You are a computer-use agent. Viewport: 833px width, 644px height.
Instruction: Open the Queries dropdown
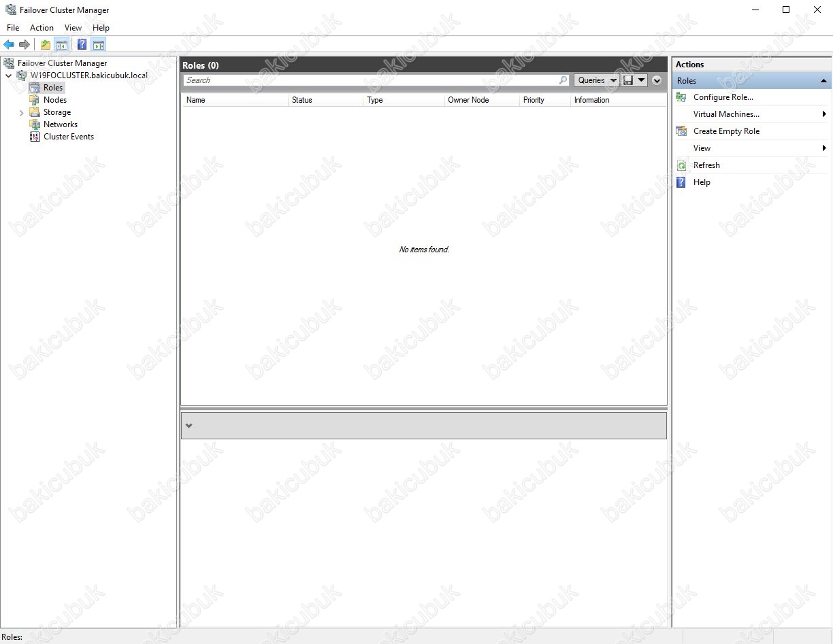(597, 80)
